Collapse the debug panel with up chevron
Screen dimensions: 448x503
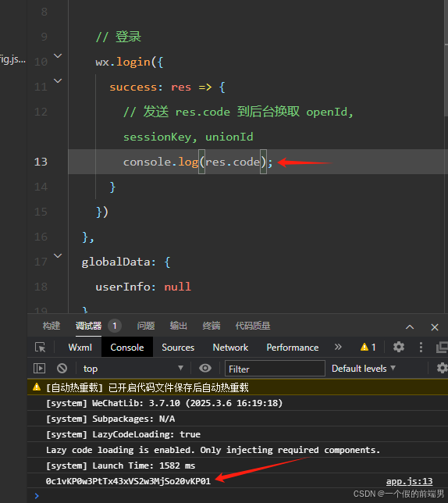click(x=410, y=327)
